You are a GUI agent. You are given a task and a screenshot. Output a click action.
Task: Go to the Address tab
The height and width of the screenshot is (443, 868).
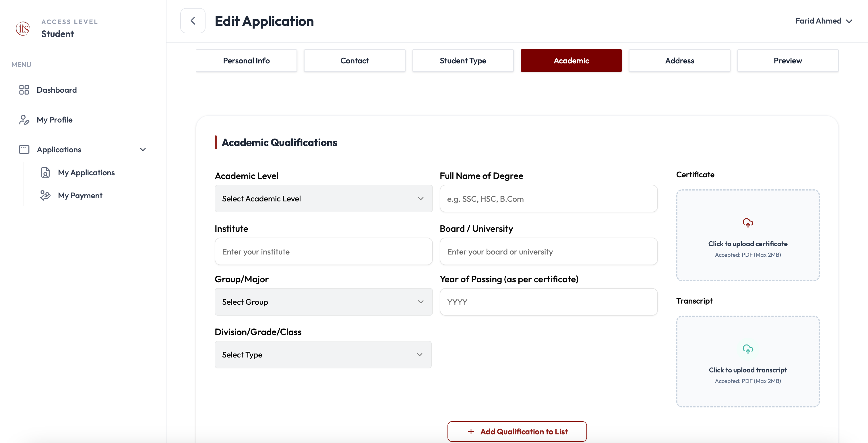679,61
